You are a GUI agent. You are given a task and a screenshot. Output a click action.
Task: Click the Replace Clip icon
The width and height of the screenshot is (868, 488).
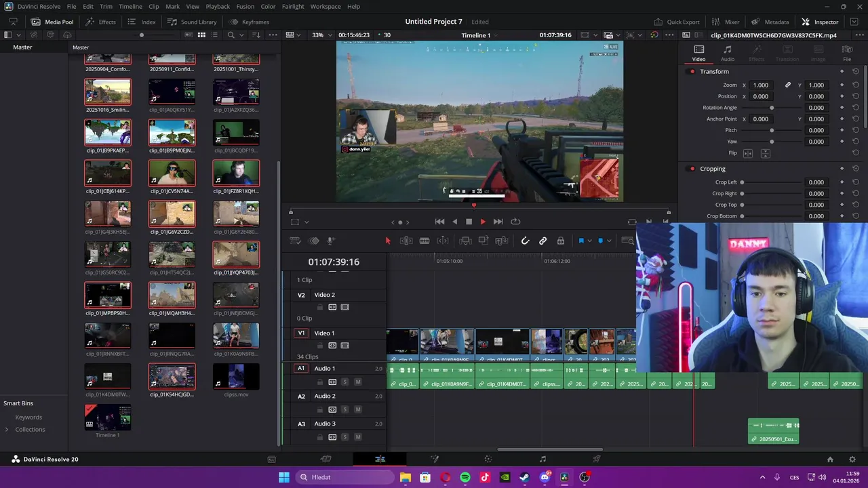click(x=502, y=241)
